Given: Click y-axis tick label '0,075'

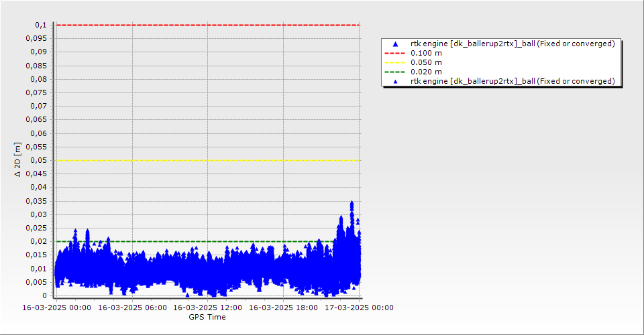Looking at the screenshot, I should [x=36, y=92].
